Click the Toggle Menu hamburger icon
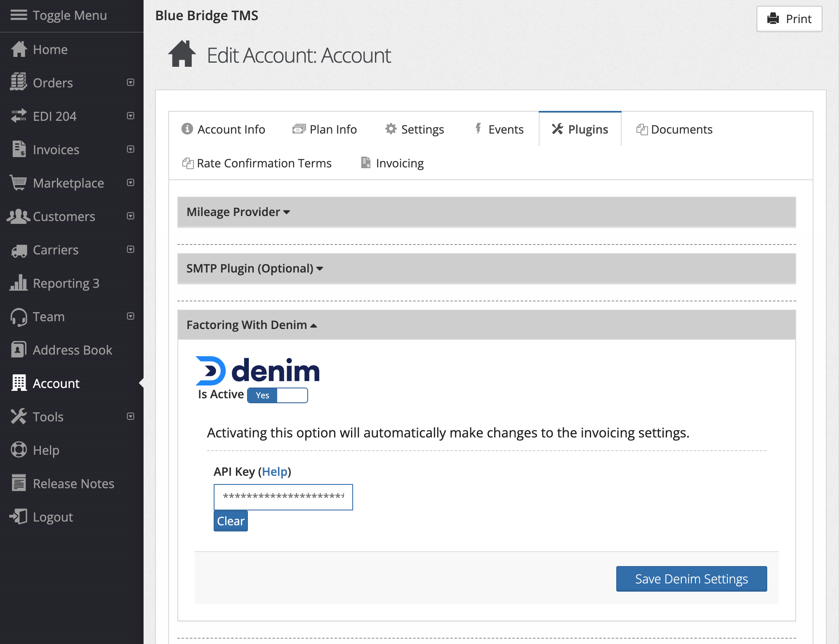Image resolution: width=839 pixels, height=644 pixels. click(19, 15)
